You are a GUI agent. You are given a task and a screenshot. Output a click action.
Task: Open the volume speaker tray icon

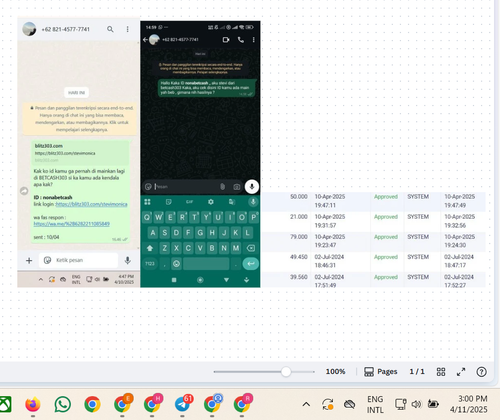pyautogui.click(x=416, y=404)
